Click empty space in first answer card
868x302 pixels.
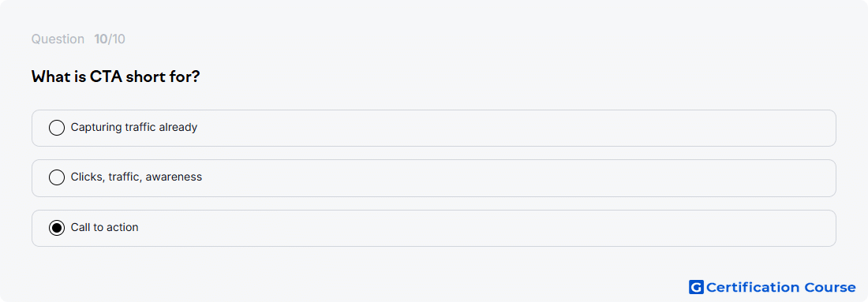(514, 128)
